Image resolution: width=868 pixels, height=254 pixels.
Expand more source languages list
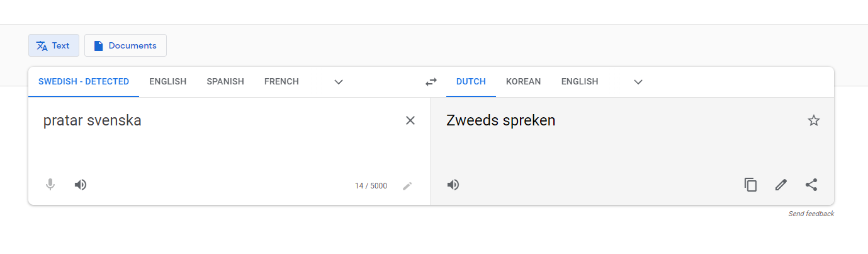(x=339, y=82)
